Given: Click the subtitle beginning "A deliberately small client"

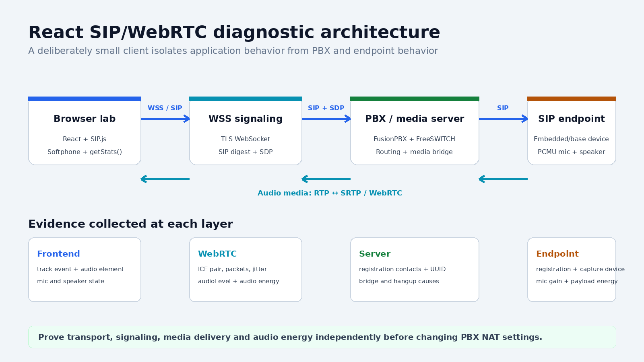Looking at the screenshot, I should coord(233,51).
